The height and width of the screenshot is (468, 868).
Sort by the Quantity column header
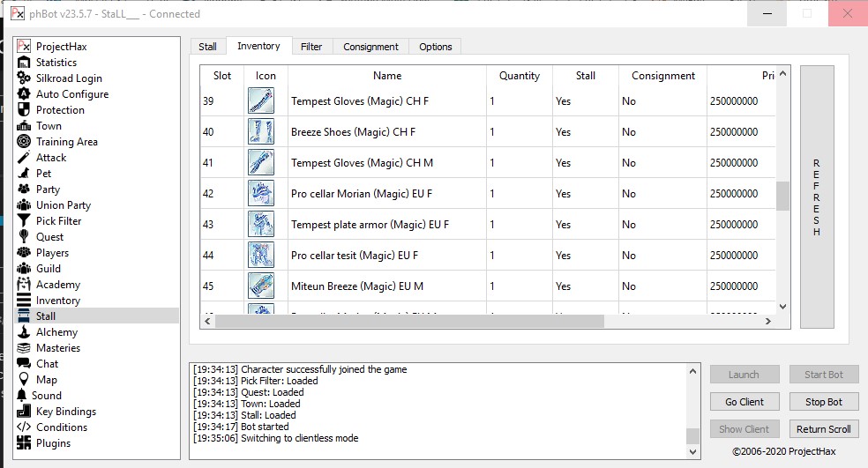click(x=519, y=76)
